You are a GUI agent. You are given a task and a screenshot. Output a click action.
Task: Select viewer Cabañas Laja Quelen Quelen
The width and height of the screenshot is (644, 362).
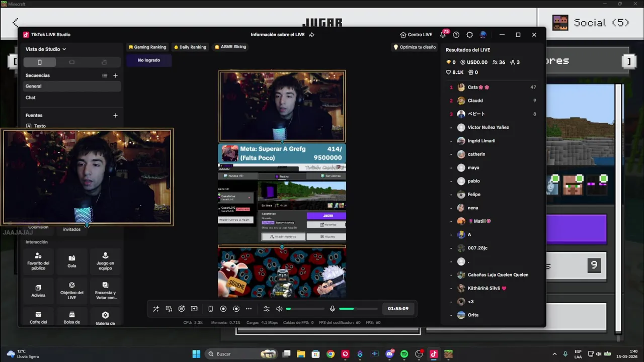click(493, 275)
